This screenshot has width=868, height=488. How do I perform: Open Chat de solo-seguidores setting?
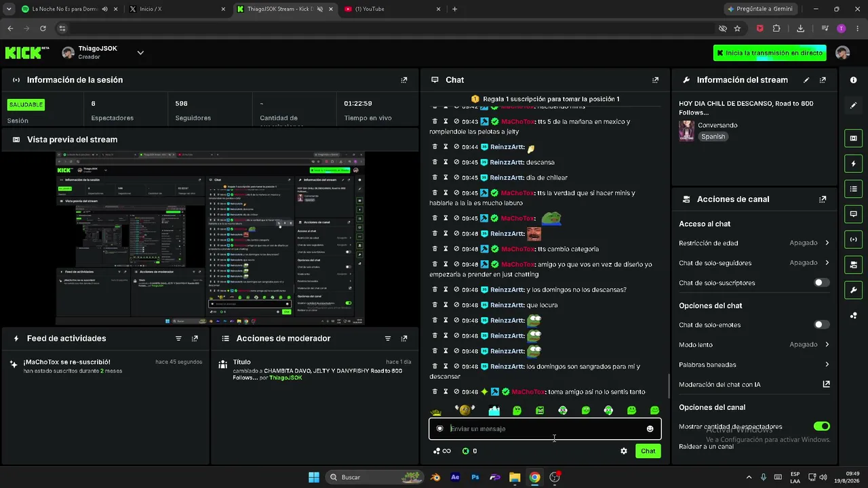754,262
